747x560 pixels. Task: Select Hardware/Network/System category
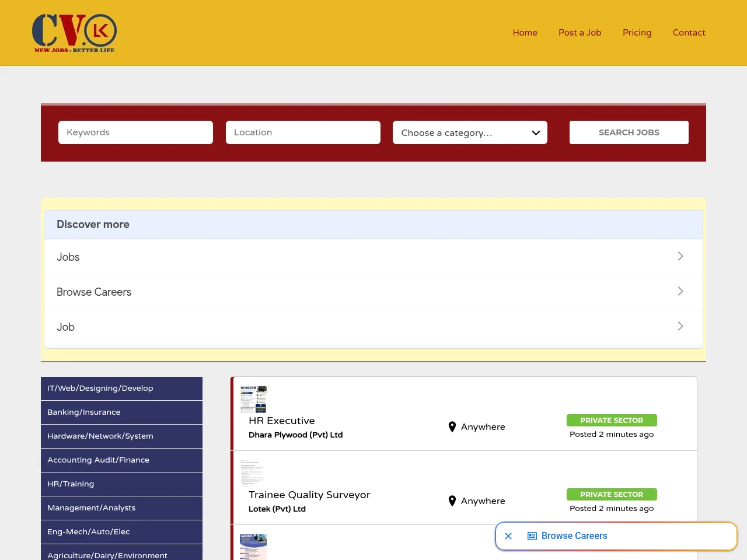[x=121, y=436]
